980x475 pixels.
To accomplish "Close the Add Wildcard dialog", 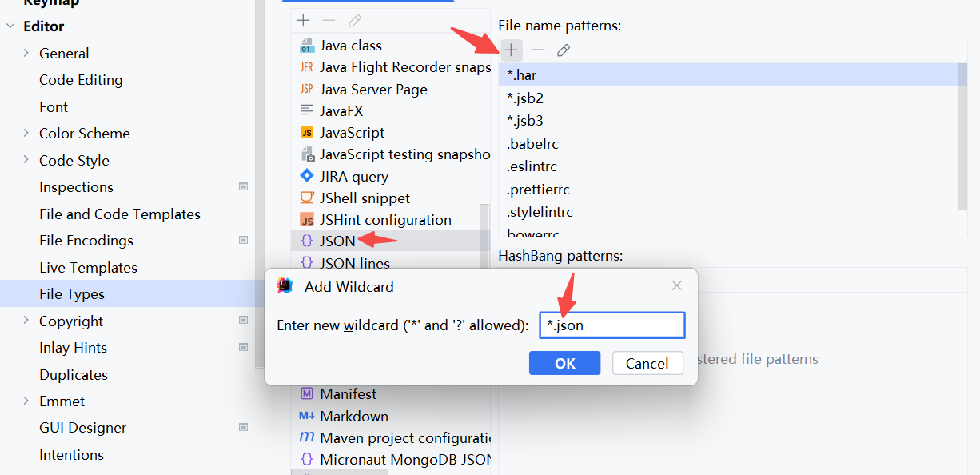I will point(676,286).
